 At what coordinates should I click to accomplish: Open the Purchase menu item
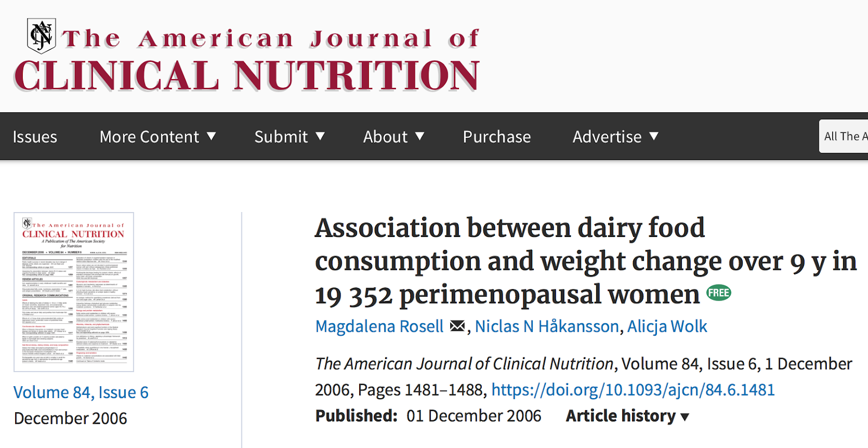click(x=496, y=137)
